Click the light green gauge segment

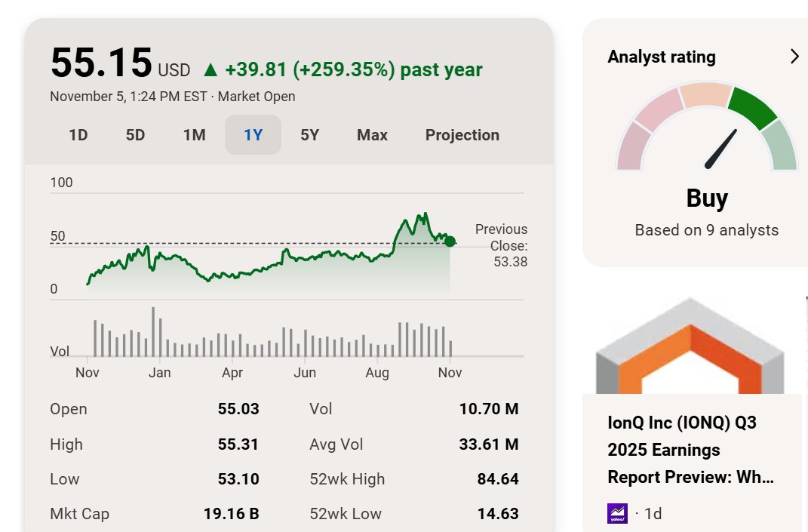point(780,146)
